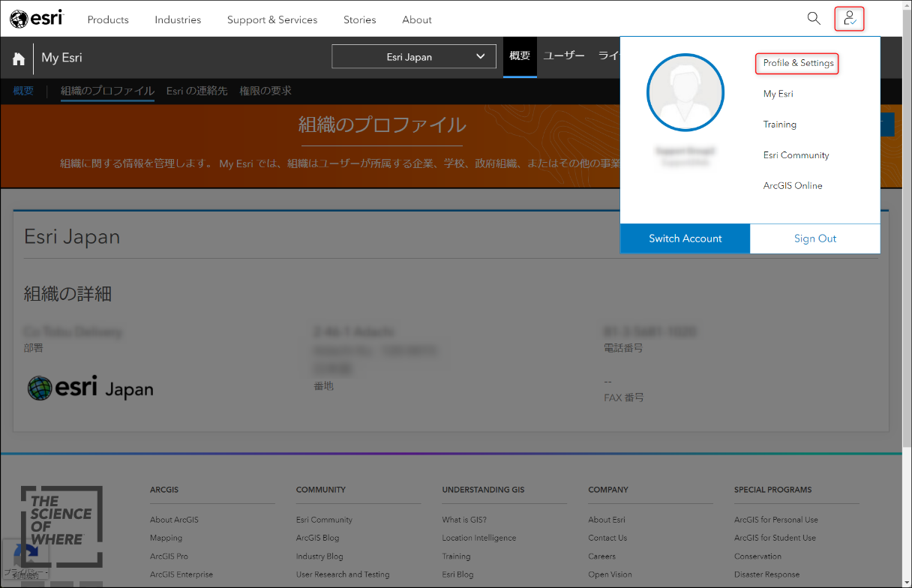Open Open Vision footer link
Image resolution: width=912 pixels, height=588 pixels.
coord(610,574)
